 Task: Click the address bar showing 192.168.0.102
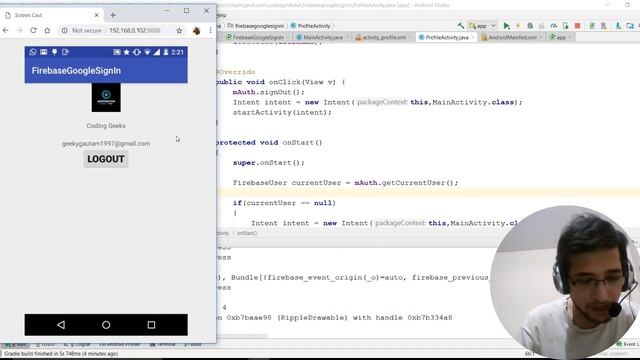135,31
